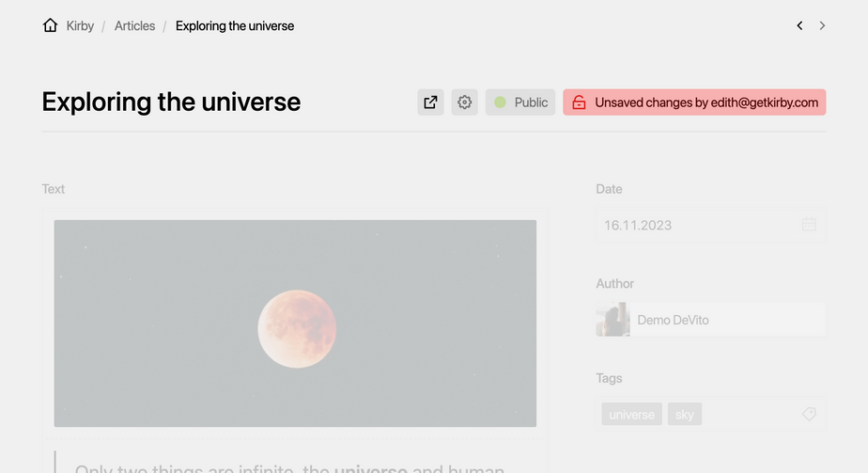Navigate to Articles breadcrumb
Viewport: 868px width, 473px height.
134,25
